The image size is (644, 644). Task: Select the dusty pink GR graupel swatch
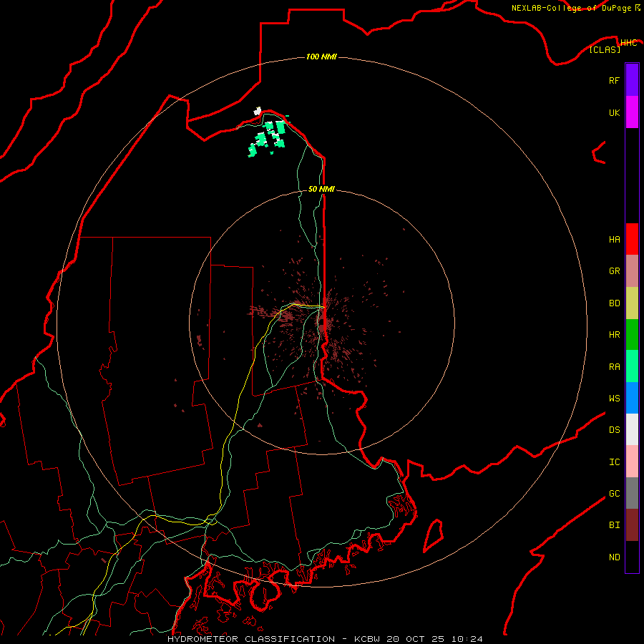pyautogui.click(x=632, y=271)
